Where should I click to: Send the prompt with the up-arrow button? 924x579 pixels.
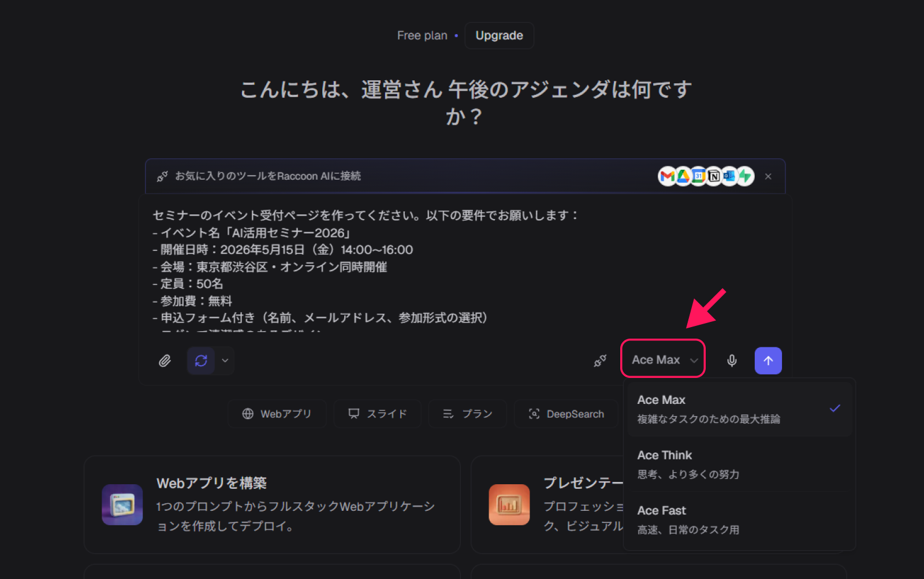[768, 361]
